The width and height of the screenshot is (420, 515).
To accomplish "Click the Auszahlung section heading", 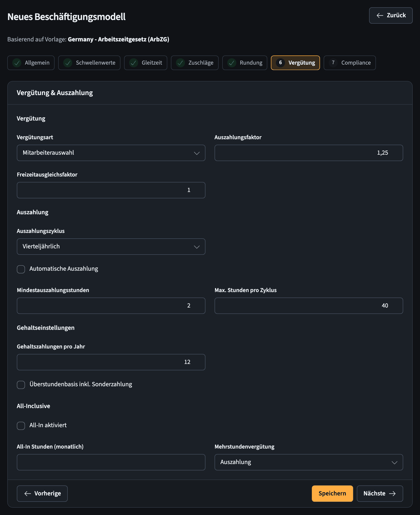I will [33, 212].
